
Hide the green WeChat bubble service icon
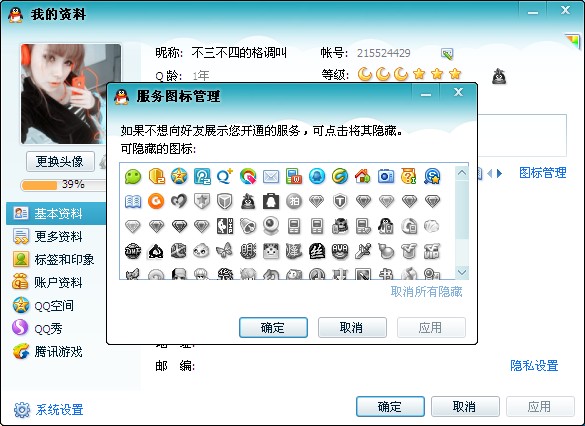133,176
